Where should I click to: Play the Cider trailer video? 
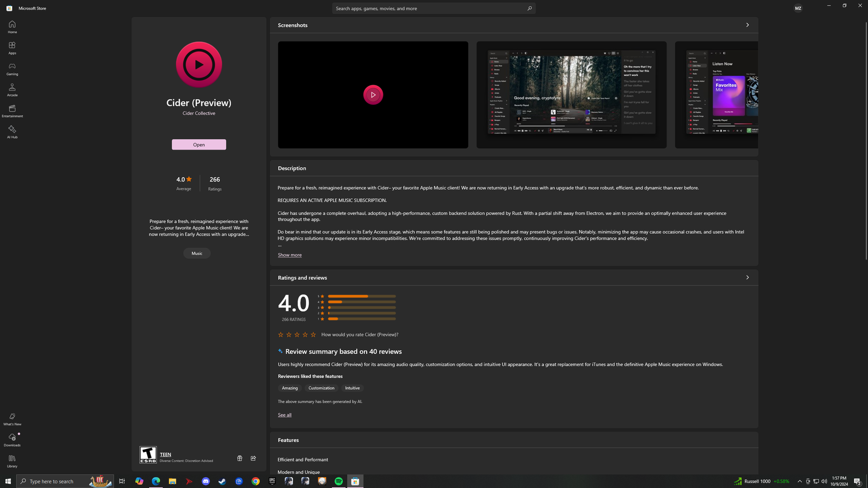(x=373, y=95)
